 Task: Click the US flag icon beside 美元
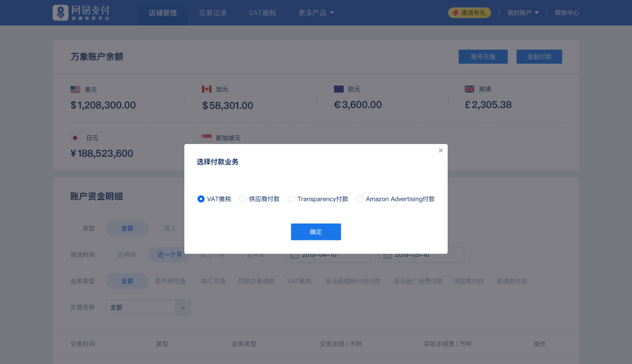(75, 89)
